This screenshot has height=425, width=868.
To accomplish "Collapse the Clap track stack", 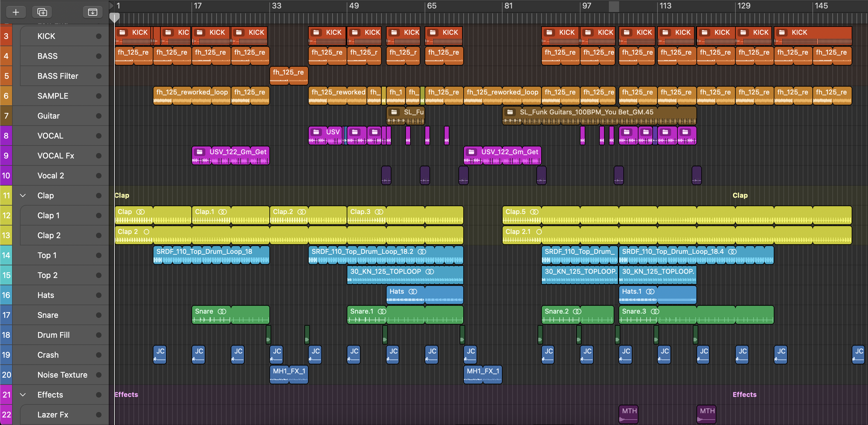I will coord(23,195).
